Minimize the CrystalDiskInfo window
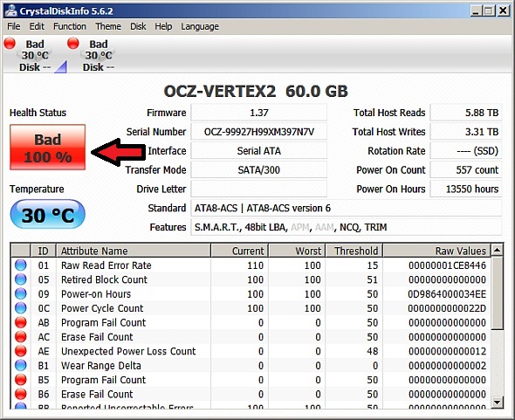The width and height of the screenshot is (515, 420). click(475, 10)
